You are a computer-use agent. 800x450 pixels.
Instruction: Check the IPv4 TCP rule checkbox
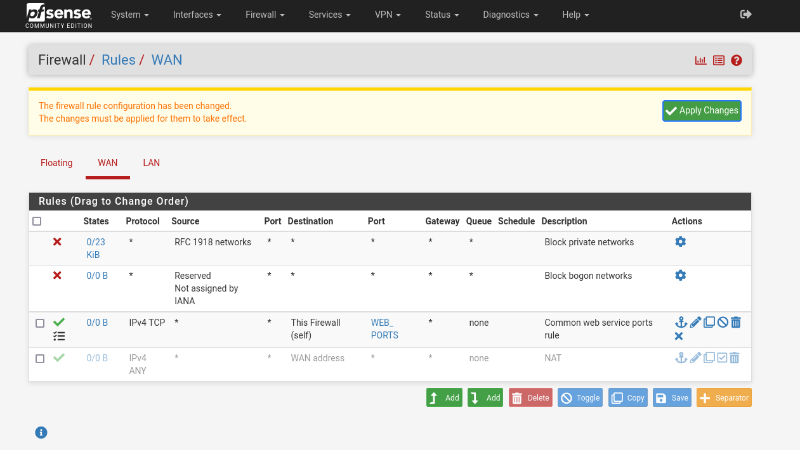pyautogui.click(x=40, y=323)
